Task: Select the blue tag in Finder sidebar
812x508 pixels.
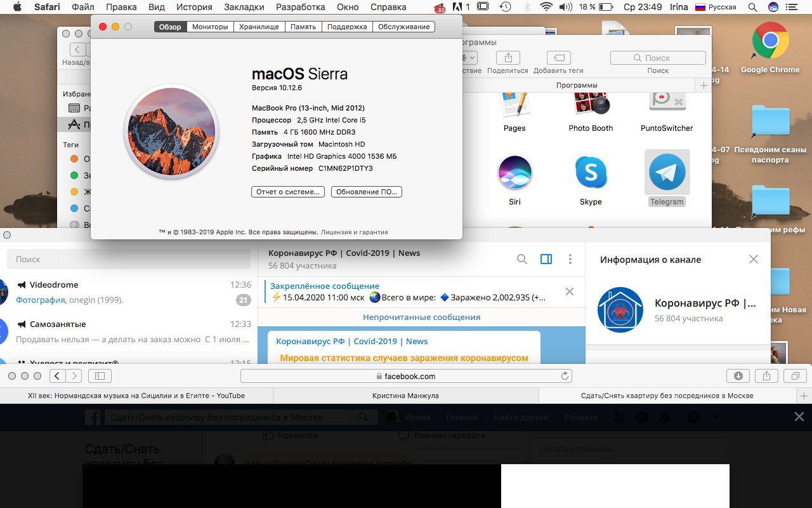Action: [74, 208]
